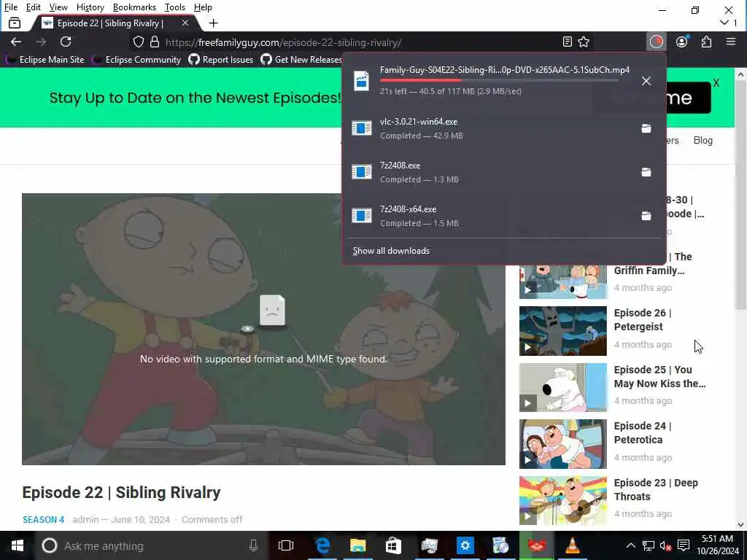The image size is (747, 560).
Task: Open File Explorer from the taskbar
Action: [x=357, y=545]
